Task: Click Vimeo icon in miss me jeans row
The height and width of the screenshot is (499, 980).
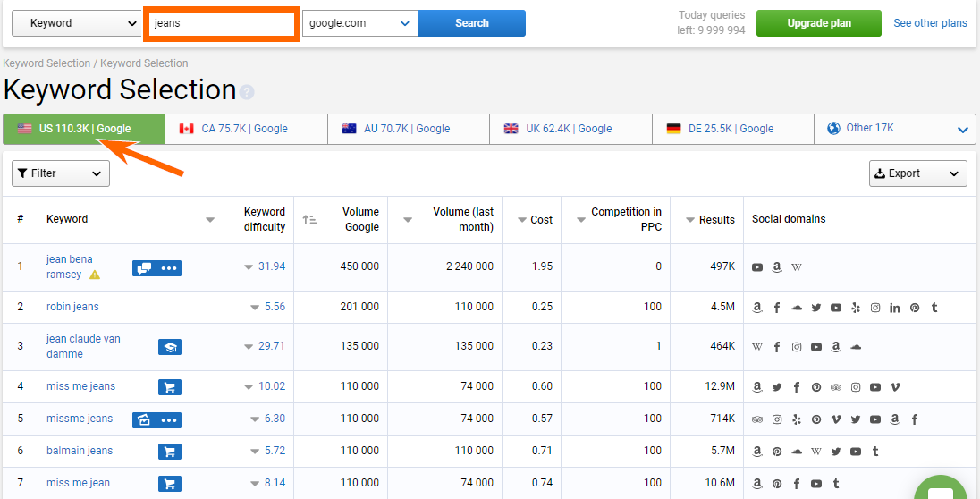Action: (x=895, y=387)
